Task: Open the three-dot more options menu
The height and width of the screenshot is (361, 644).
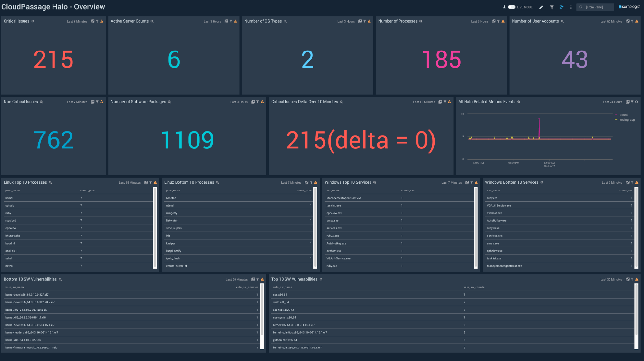Action: [571, 7]
